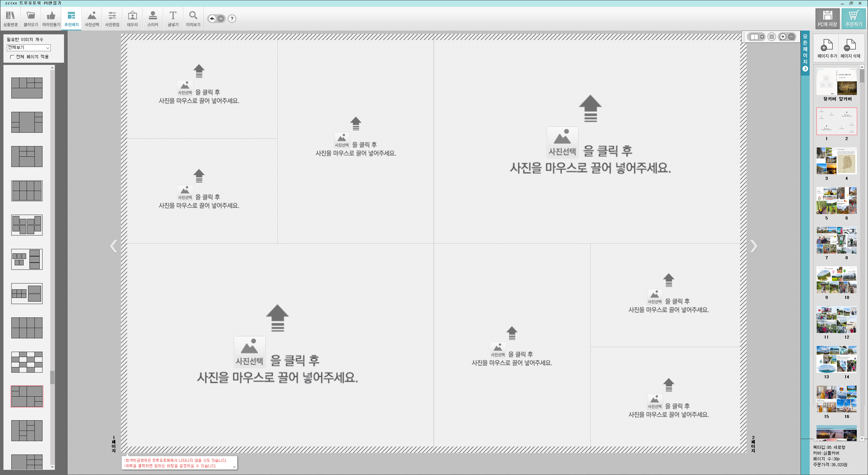Viewport: 868px width, 475px height.
Task: Select the pages 3-4 spread thumbnail
Action: point(836,161)
